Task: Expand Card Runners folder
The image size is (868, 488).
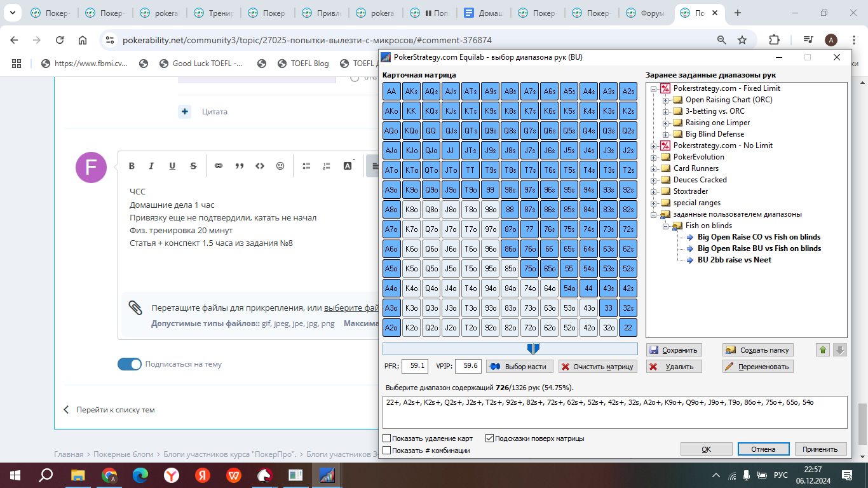Action: [x=654, y=168]
